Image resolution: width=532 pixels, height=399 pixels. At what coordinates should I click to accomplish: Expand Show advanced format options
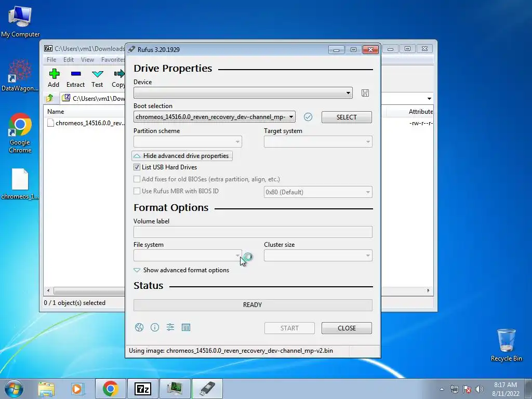pyautogui.click(x=182, y=270)
